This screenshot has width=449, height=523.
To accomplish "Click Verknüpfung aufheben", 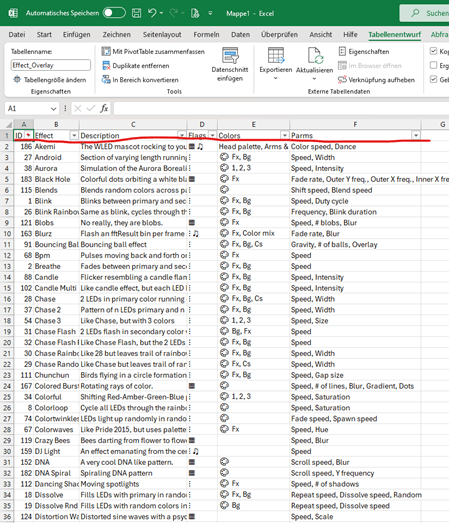I will (376, 80).
